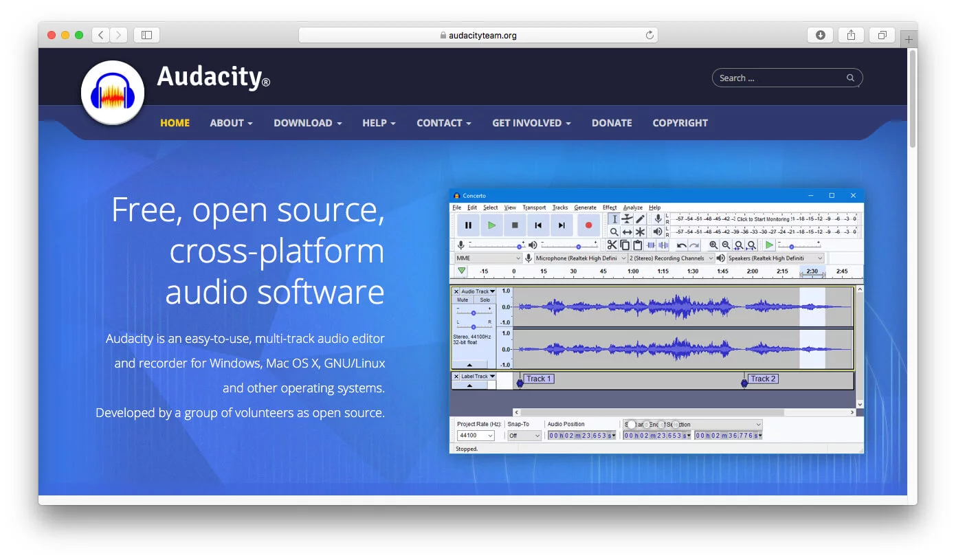Viewport: 956px width, 560px height.
Task: Open the Effect menu
Action: click(610, 208)
